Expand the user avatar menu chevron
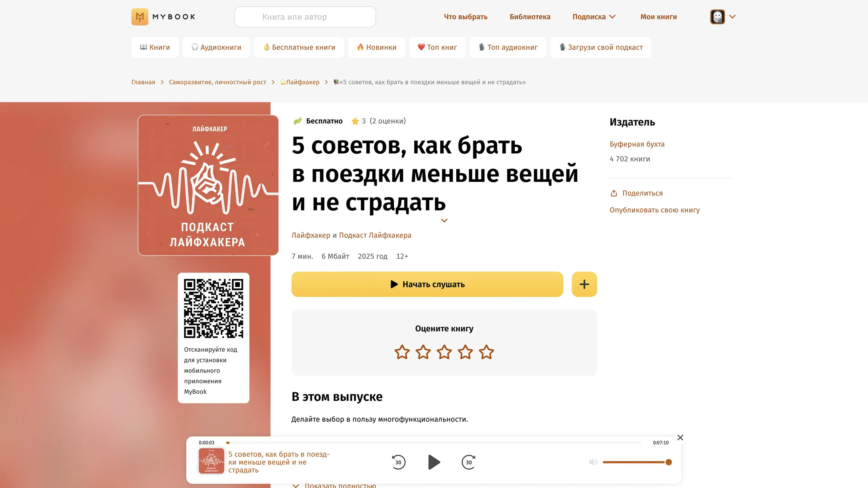The width and height of the screenshot is (868, 488). pos(732,17)
